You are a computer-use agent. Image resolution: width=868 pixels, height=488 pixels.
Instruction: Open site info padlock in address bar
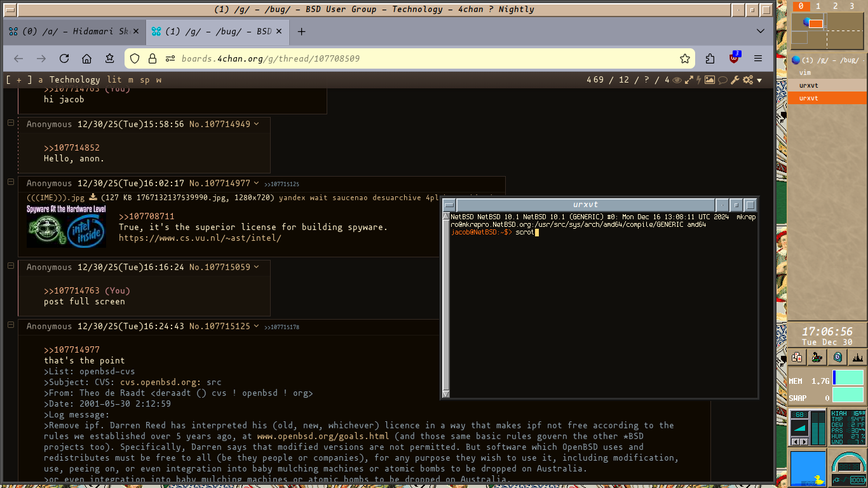(153, 58)
